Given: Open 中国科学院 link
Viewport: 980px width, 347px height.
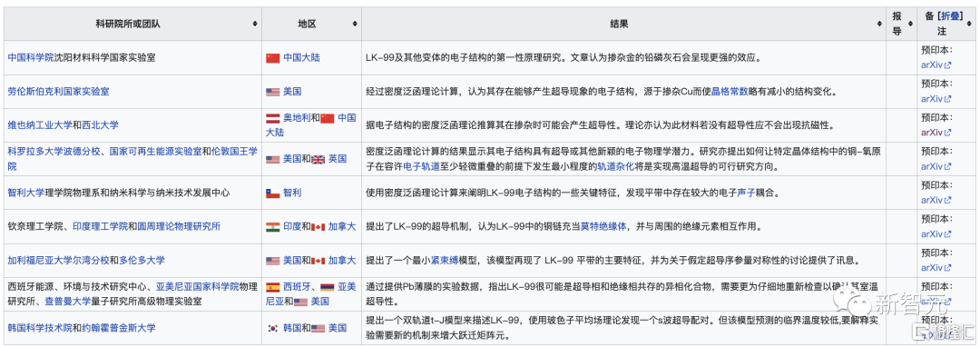Looking at the screenshot, I should click(x=31, y=57).
